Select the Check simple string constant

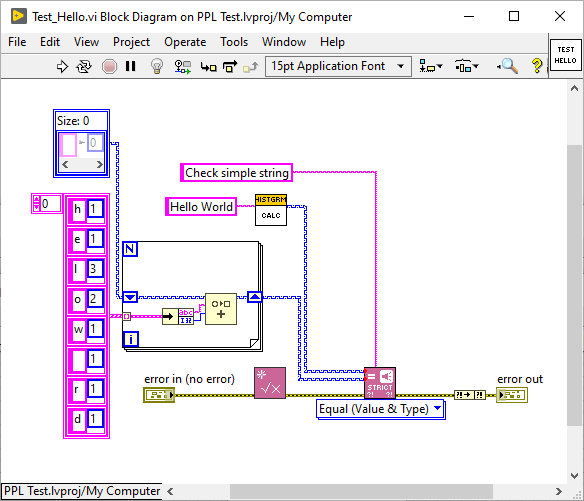(237, 173)
